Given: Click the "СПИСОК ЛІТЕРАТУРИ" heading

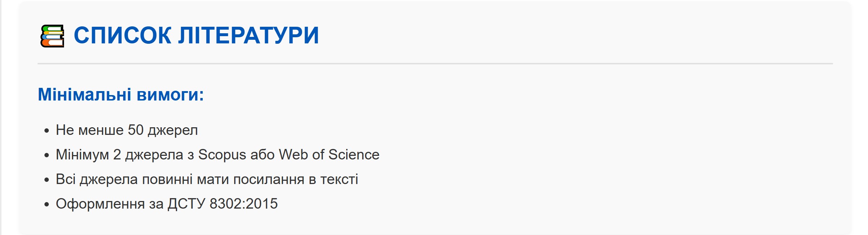Looking at the screenshot, I should click(x=196, y=36).
